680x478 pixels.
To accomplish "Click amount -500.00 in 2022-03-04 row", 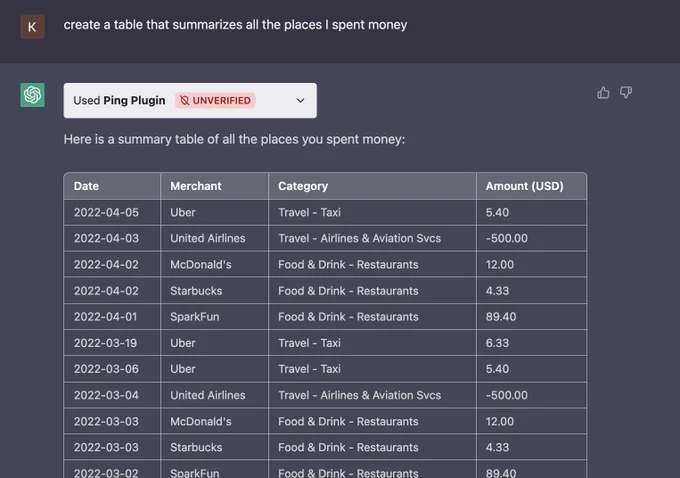I will coord(507,396).
